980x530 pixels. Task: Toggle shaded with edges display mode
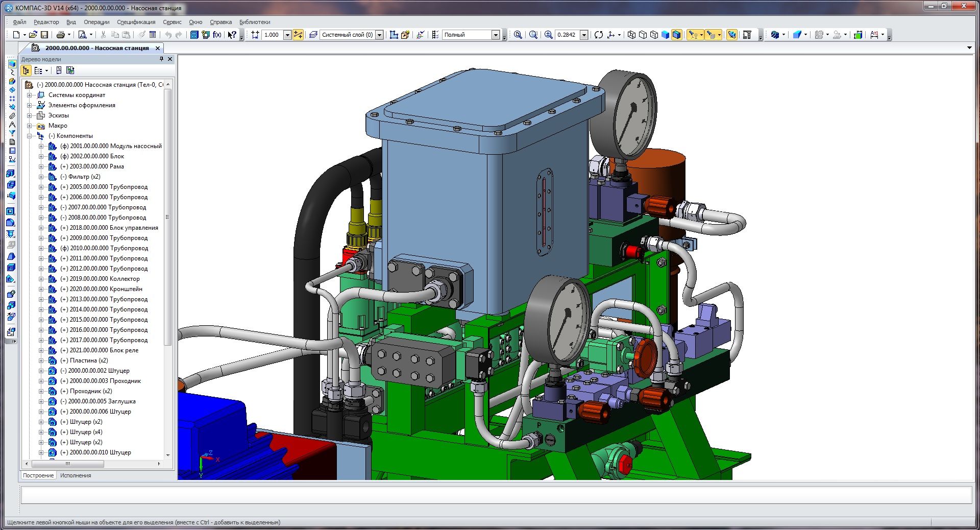click(676, 35)
